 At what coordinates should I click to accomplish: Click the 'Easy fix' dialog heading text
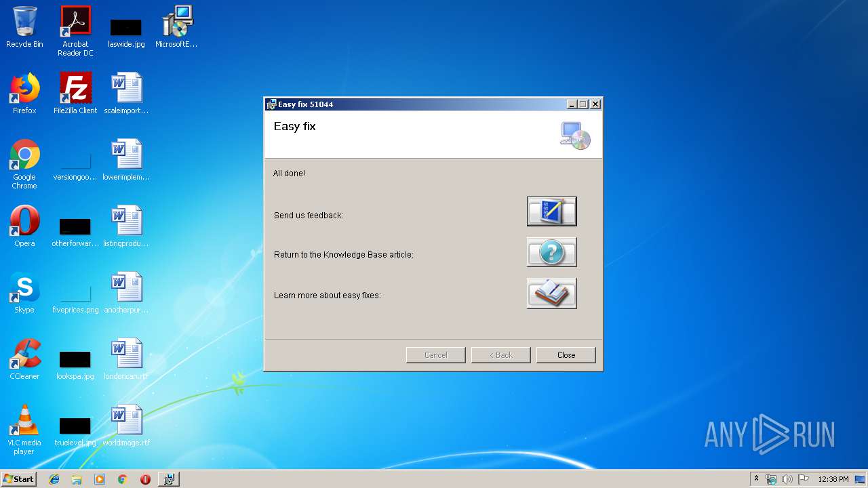click(x=294, y=127)
